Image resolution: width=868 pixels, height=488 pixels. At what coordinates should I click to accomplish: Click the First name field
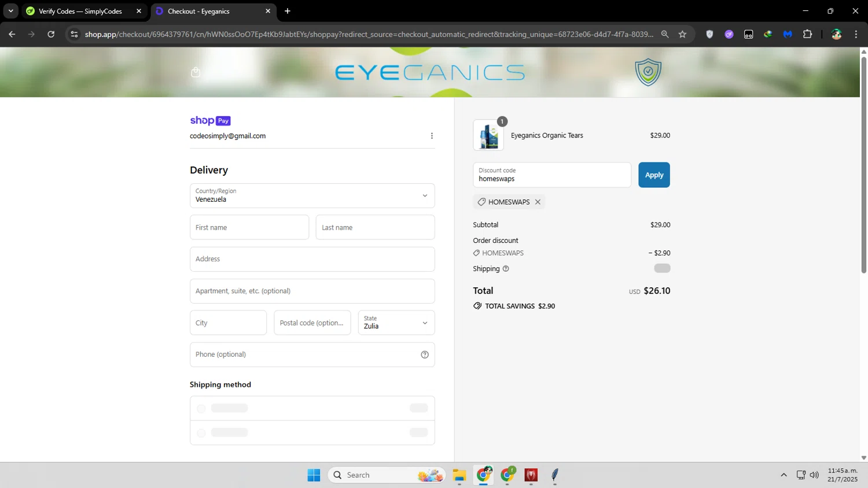pyautogui.click(x=249, y=227)
